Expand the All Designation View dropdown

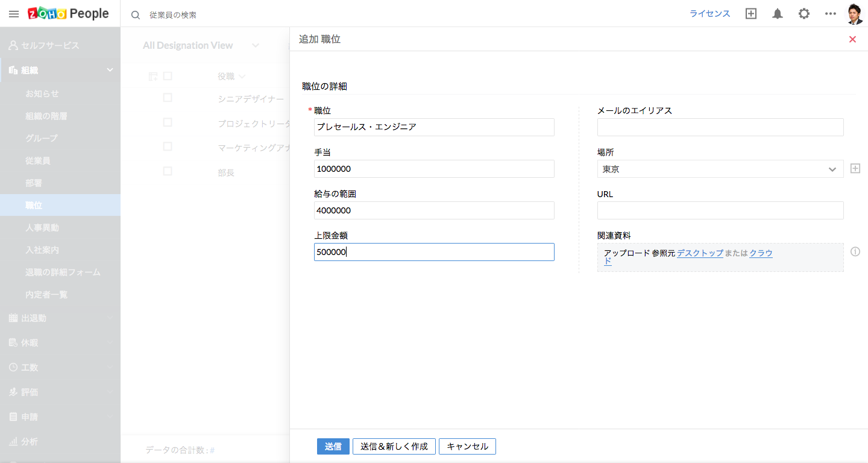[x=256, y=46]
